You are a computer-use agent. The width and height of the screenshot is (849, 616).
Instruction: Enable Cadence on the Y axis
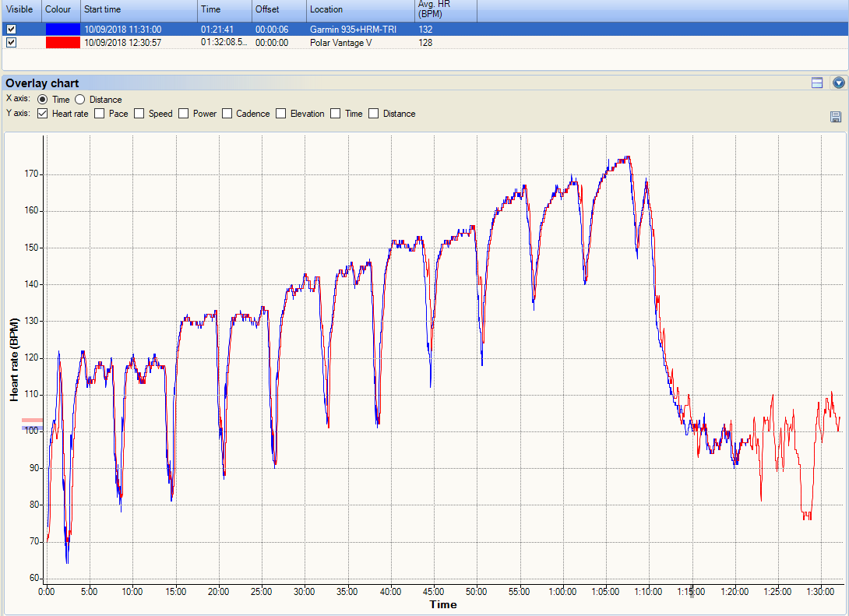[x=227, y=114]
